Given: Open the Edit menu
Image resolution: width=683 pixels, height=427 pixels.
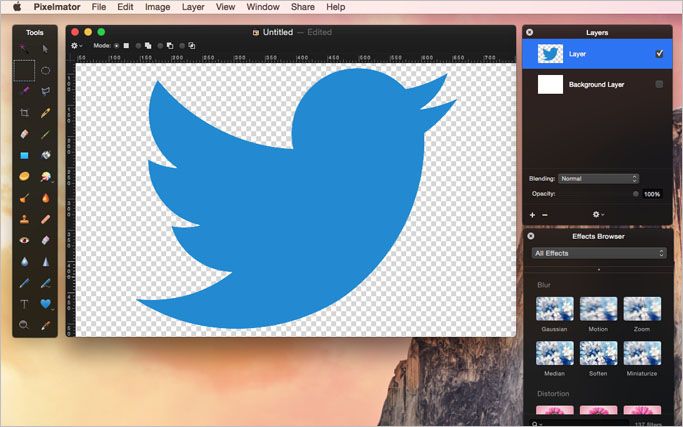Looking at the screenshot, I should (x=125, y=7).
